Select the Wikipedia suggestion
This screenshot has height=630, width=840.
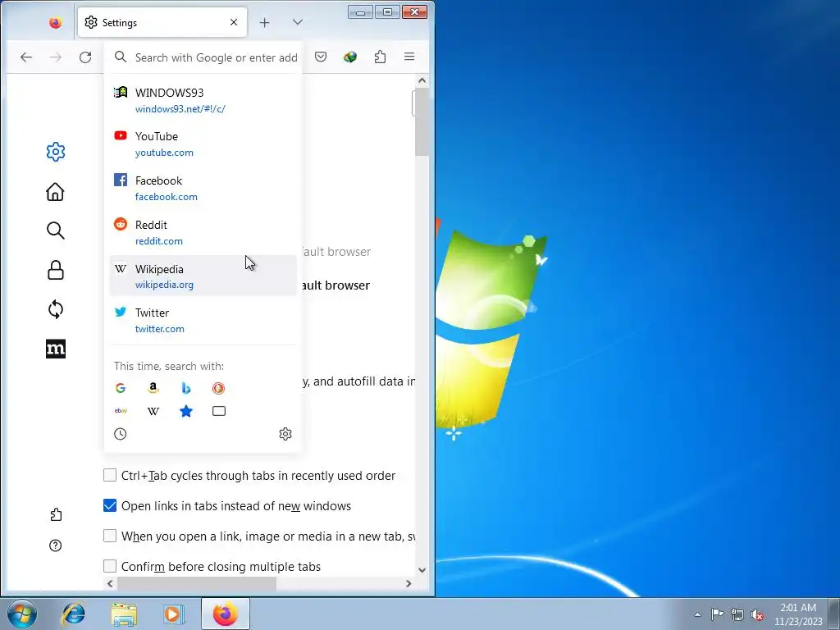203,276
